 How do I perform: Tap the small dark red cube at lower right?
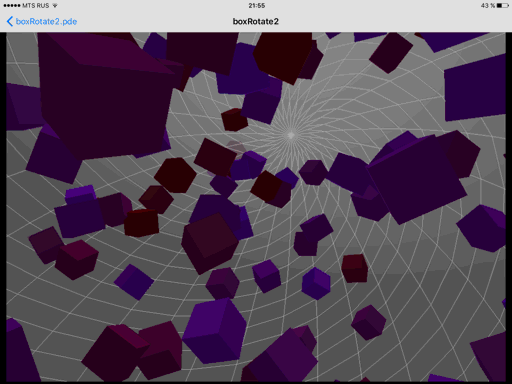pyautogui.click(x=354, y=268)
